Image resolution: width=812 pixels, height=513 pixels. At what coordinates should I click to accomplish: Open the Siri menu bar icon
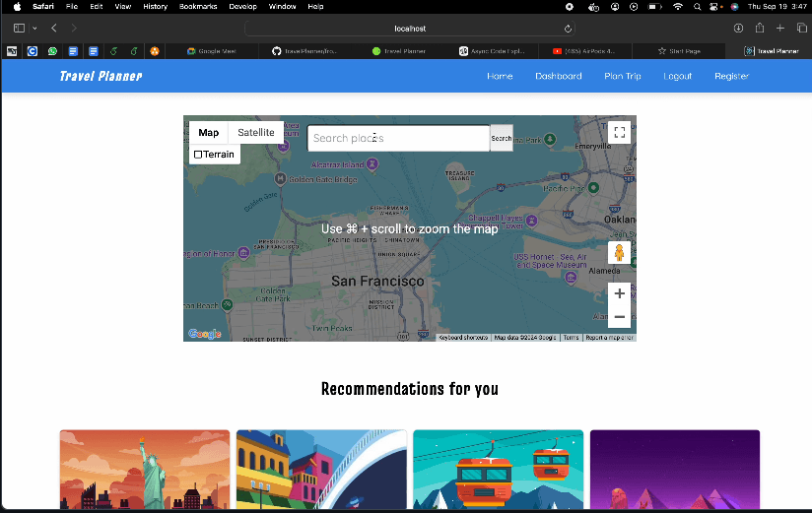[x=734, y=7]
